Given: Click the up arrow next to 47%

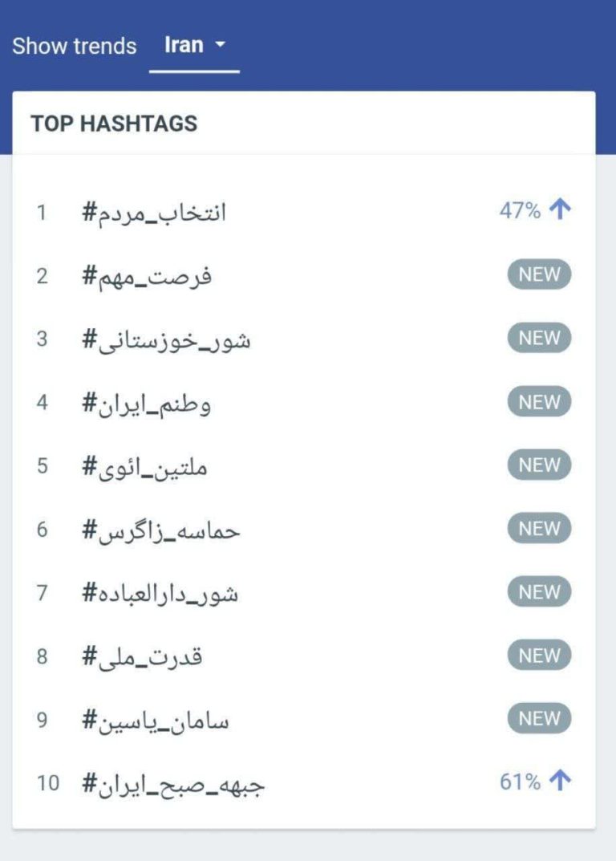Looking at the screenshot, I should (x=561, y=211).
